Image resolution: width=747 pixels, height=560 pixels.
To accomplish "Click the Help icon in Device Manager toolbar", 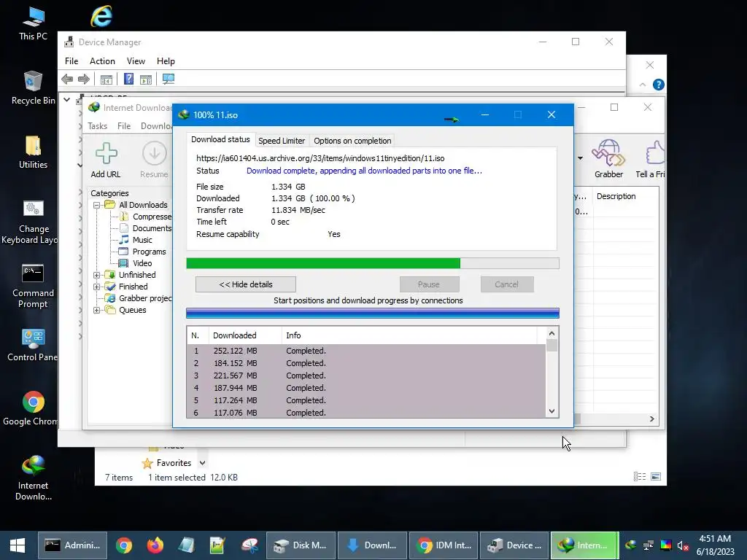I will tap(128, 79).
